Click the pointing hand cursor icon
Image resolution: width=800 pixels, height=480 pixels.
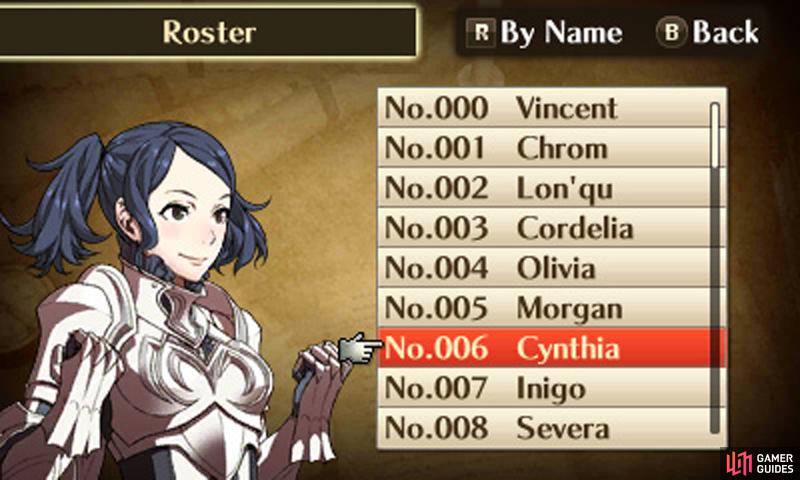tap(360, 348)
